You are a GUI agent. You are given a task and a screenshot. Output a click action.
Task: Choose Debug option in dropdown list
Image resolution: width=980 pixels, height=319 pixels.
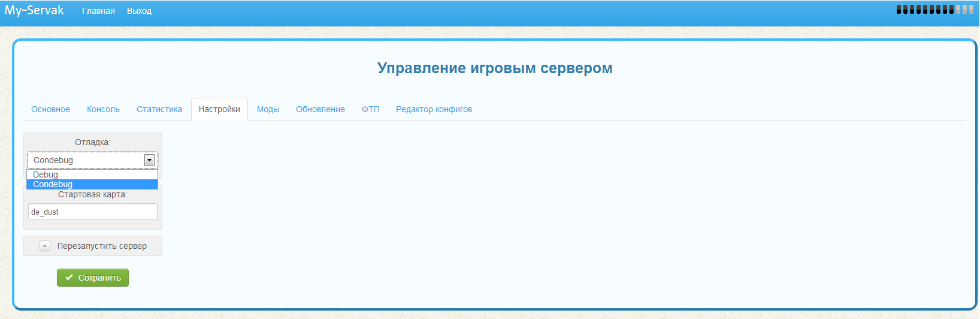92,174
